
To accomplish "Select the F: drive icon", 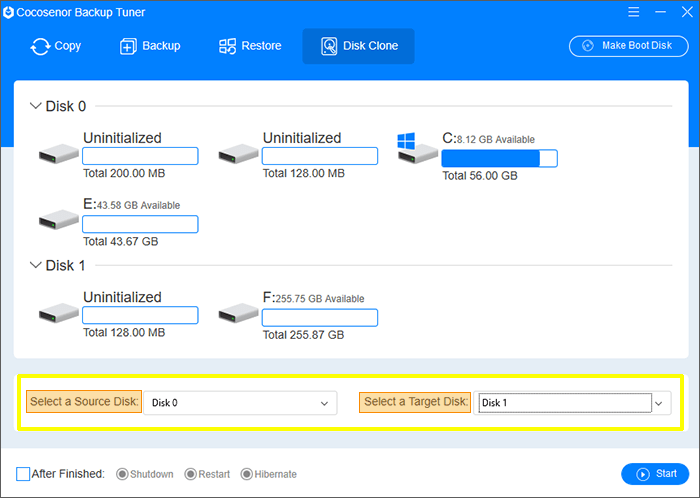I will [x=238, y=313].
